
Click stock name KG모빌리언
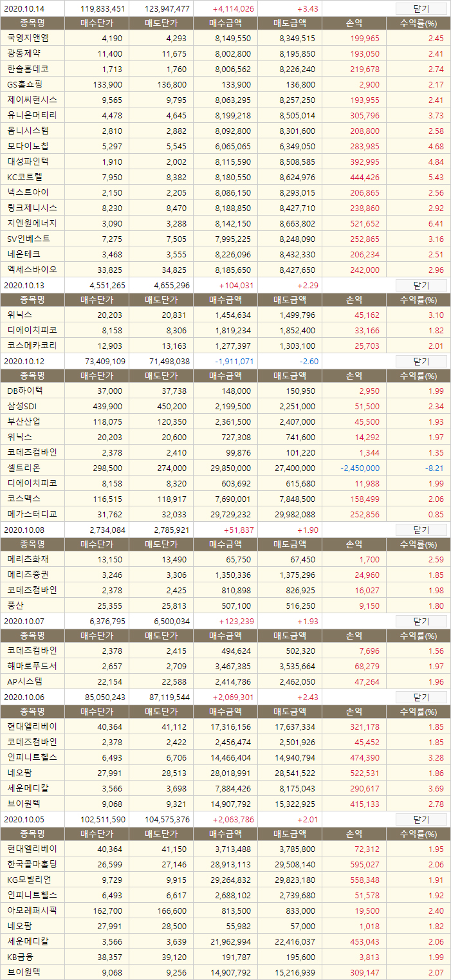coord(30,880)
